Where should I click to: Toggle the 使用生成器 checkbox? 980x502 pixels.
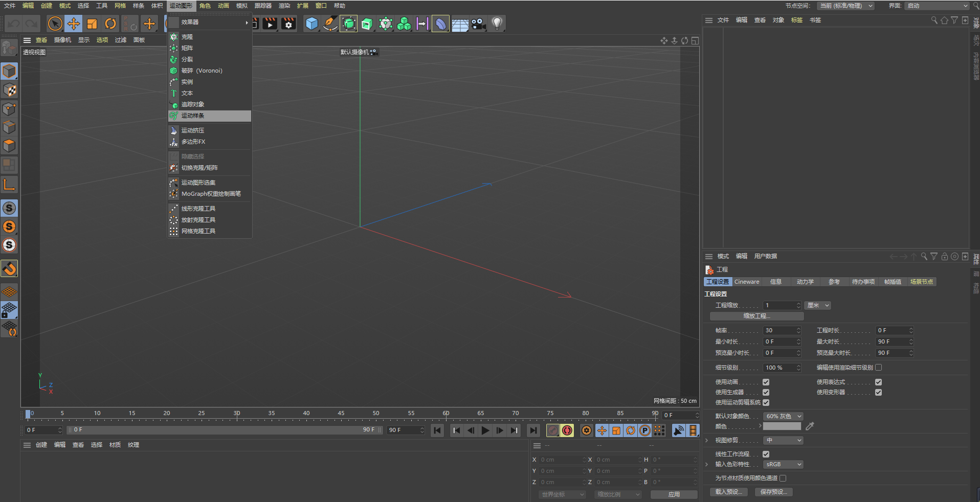click(766, 392)
